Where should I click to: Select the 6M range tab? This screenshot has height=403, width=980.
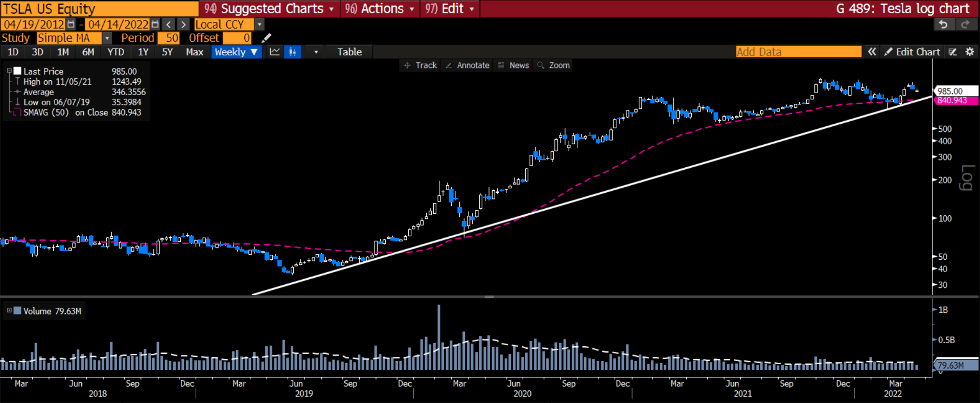point(88,52)
